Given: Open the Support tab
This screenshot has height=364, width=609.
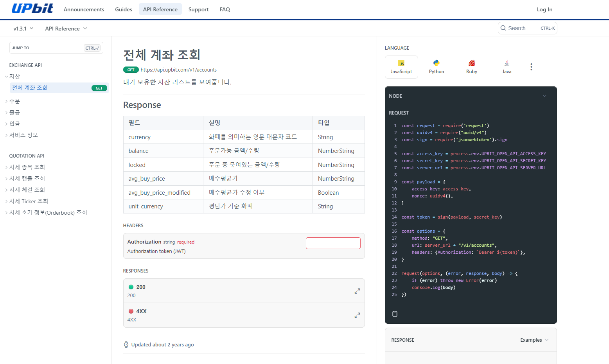Looking at the screenshot, I should pyautogui.click(x=199, y=9).
